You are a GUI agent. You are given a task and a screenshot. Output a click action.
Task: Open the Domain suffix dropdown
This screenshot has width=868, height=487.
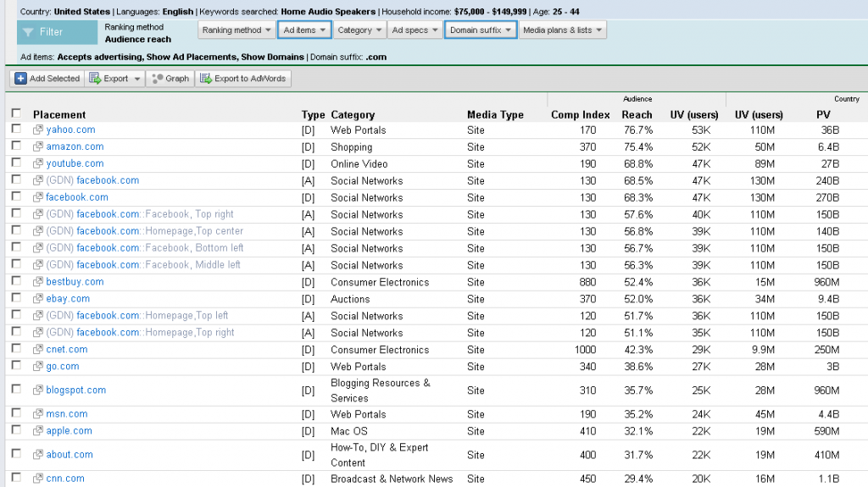pos(481,30)
